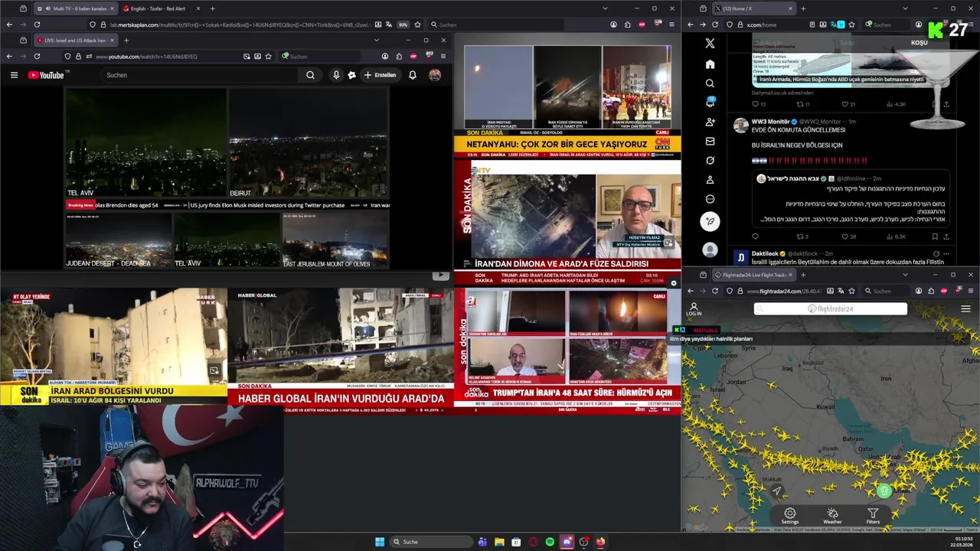Toggle bookmark star in Flightradar24 address bar
The width and height of the screenshot is (980, 551).
[x=851, y=291]
